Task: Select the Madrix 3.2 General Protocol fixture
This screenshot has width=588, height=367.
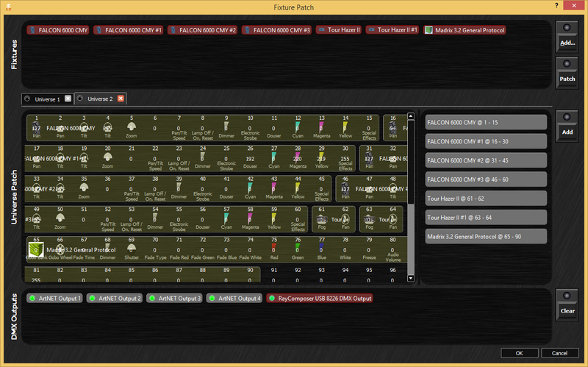Action: pos(465,30)
